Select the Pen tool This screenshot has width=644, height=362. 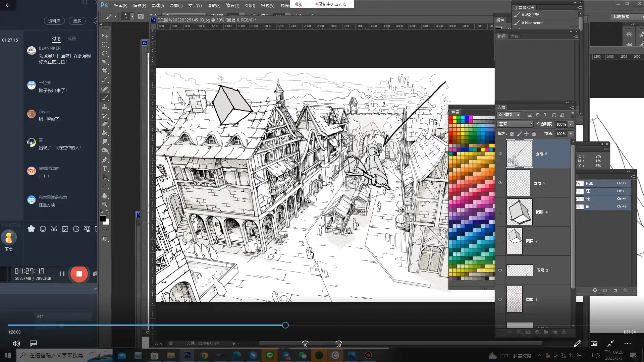click(105, 160)
